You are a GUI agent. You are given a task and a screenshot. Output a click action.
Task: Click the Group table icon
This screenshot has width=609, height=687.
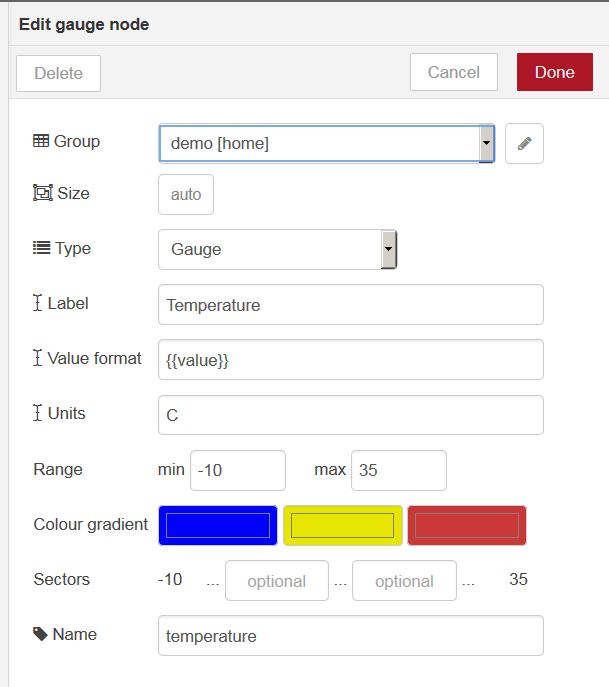click(x=41, y=142)
